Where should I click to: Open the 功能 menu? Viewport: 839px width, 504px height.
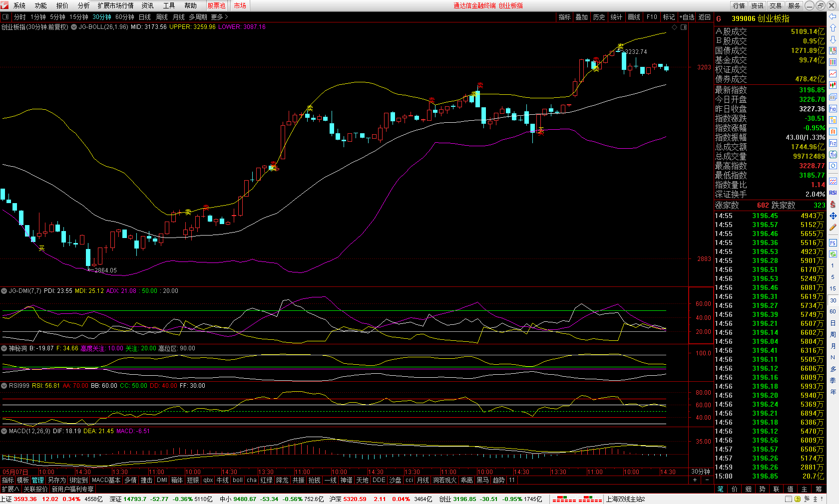pos(41,5)
